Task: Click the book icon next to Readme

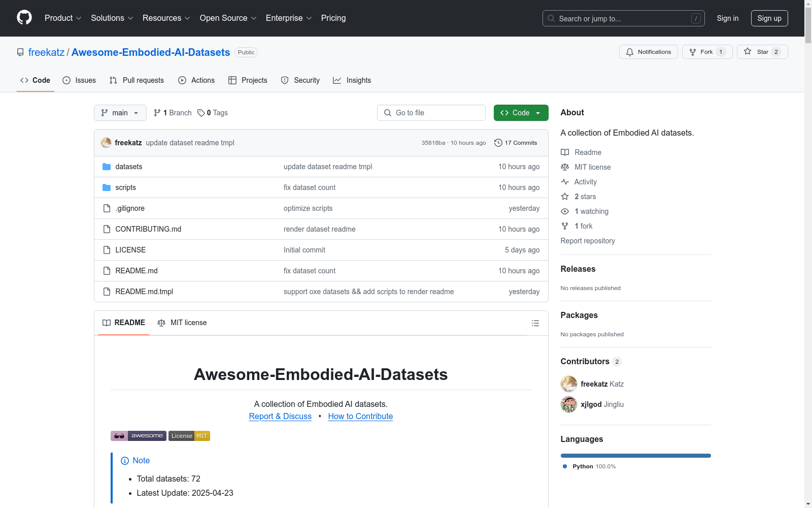Action: pos(565,152)
